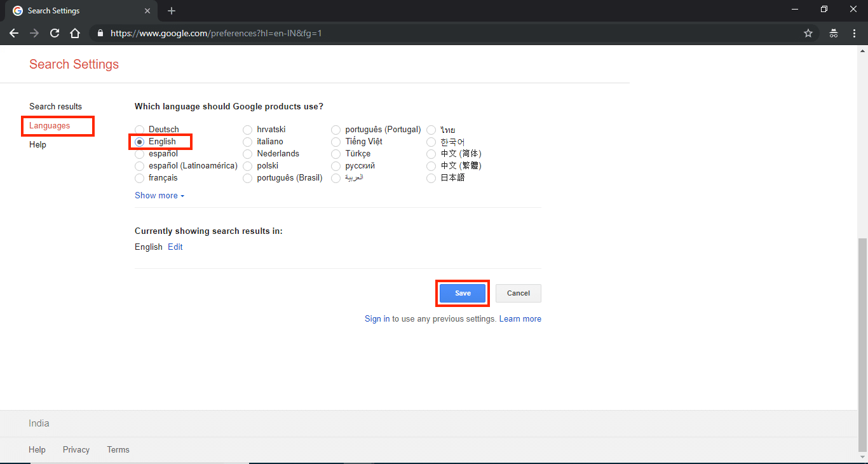Choose русский language radio button
Screen dimensions: 868x464
(336, 166)
